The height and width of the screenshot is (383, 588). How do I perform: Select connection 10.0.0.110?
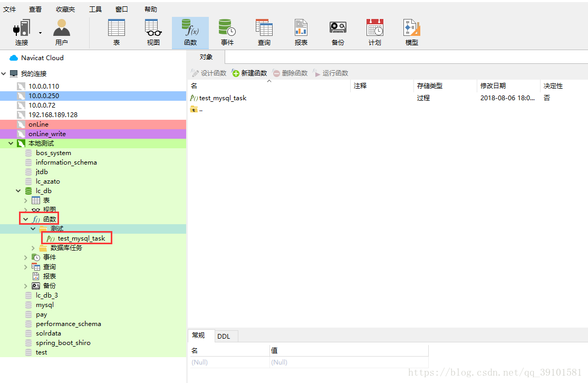point(43,87)
